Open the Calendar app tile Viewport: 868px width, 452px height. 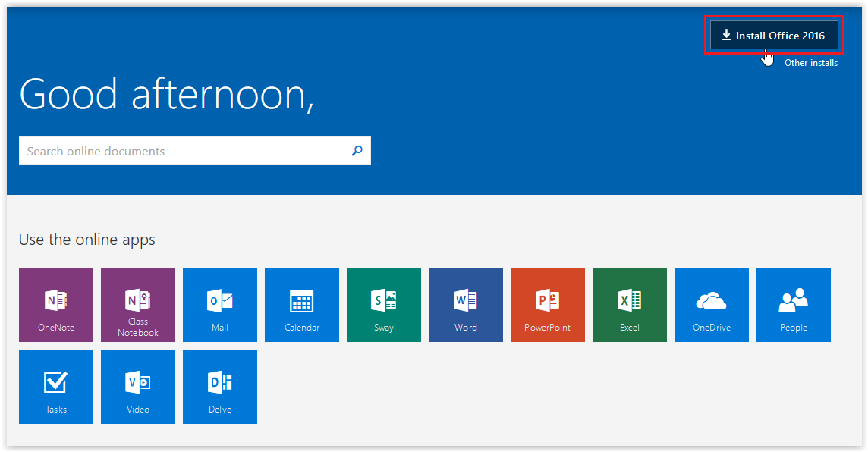pyautogui.click(x=302, y=305)
